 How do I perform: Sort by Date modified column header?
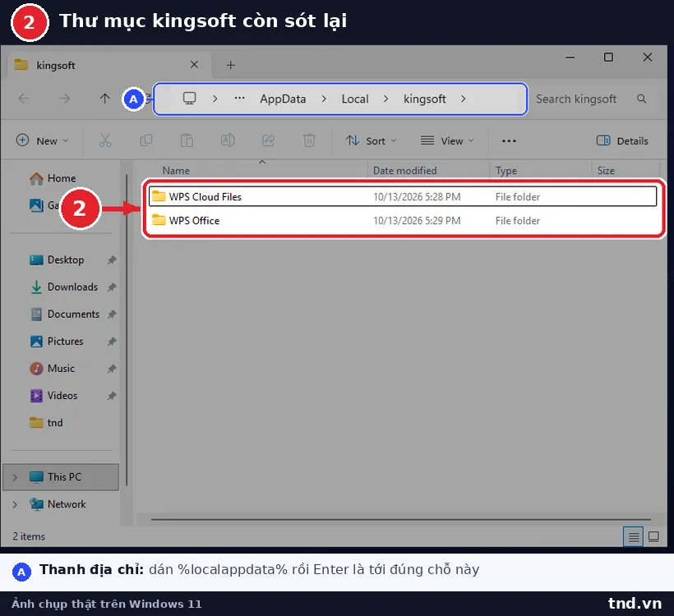coord(405,171)
